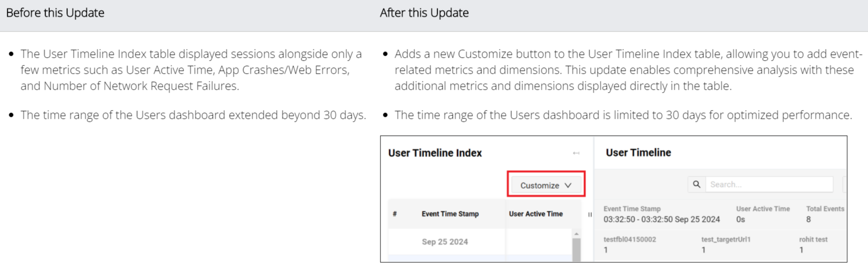The width and height of the screenshot is (868, 272).
Task: Sort by Event Time Stamp column header
Action: coord(450,214)
